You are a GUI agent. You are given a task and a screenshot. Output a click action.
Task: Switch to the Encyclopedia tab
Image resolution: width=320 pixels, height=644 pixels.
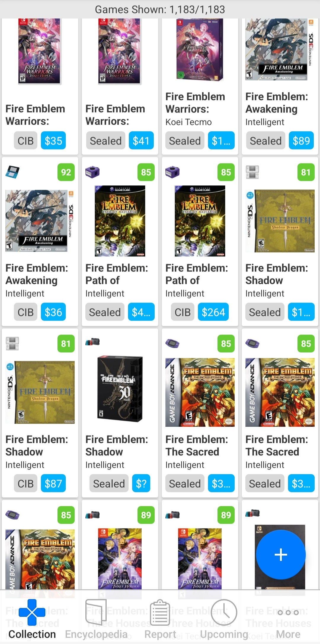[x=96, y=619]
